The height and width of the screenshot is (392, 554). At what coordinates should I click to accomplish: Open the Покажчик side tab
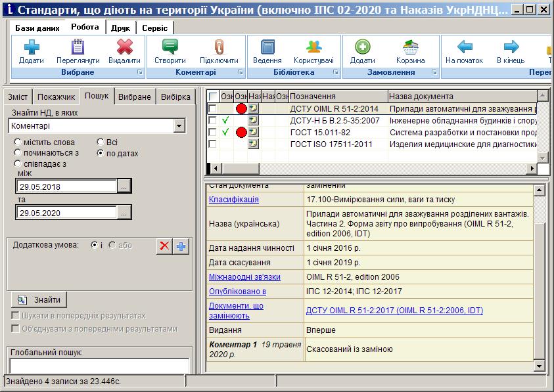tap(56, 97)
